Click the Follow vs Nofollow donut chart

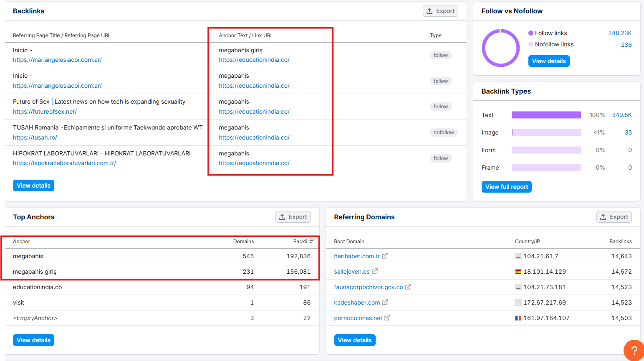tap(501, 48)
